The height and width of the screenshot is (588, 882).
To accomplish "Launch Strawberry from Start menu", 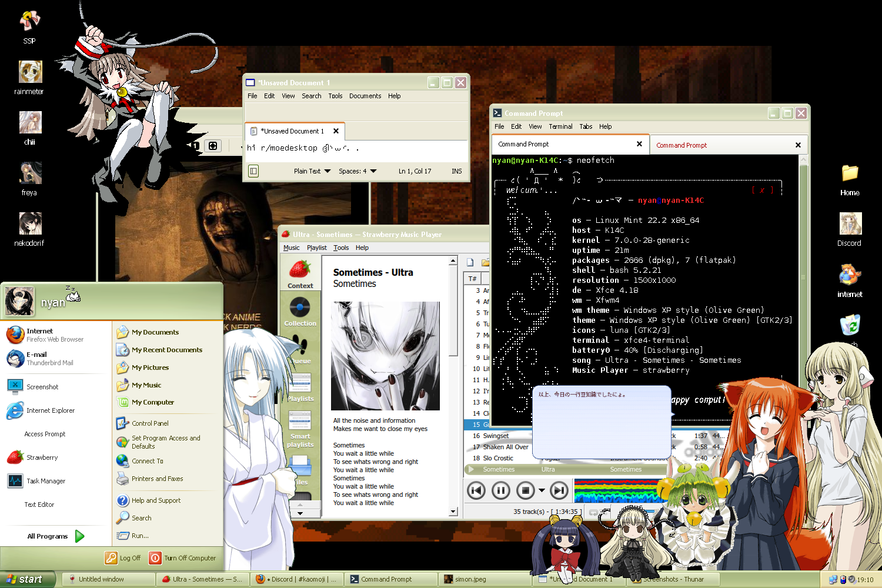I will coord(55,457).
